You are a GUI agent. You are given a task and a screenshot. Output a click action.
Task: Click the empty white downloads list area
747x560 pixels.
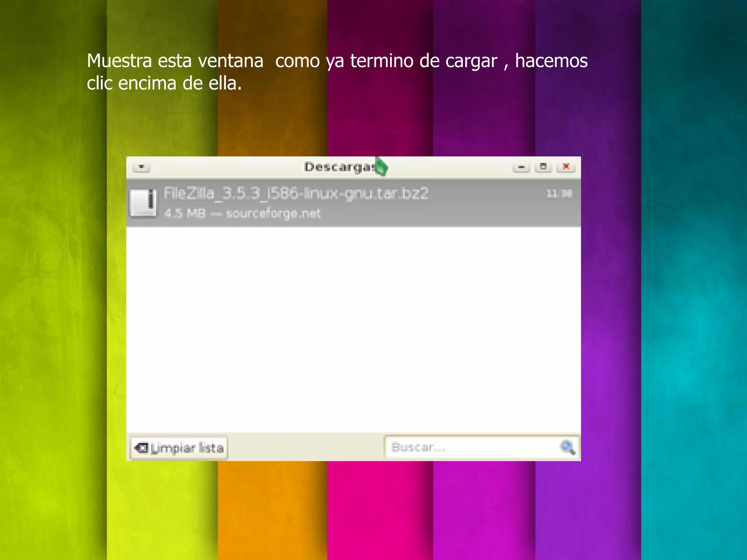(353, 328)
